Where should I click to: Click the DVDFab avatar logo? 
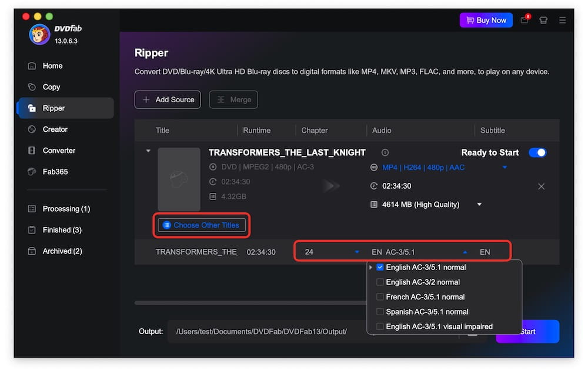click(39, 35)
